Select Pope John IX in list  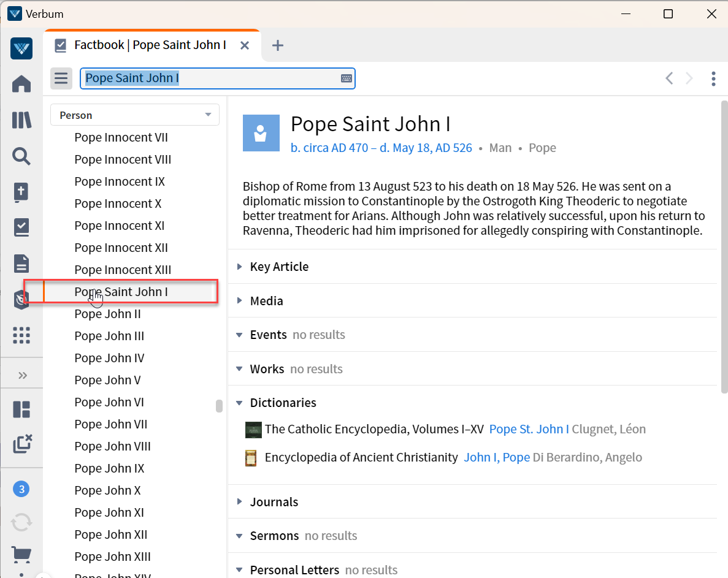click(x=109, y=468)
